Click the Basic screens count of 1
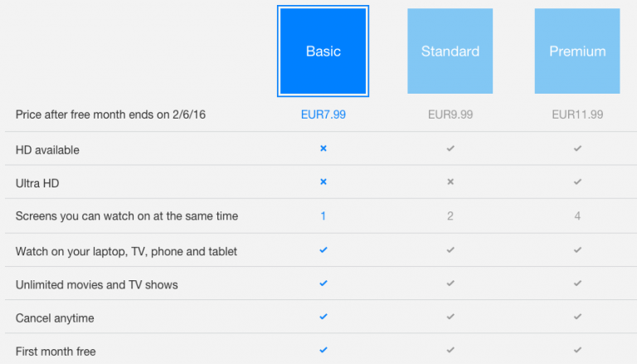Image resolution: width=637 pixels, height=364 pixels. click(x=323, y=216)
